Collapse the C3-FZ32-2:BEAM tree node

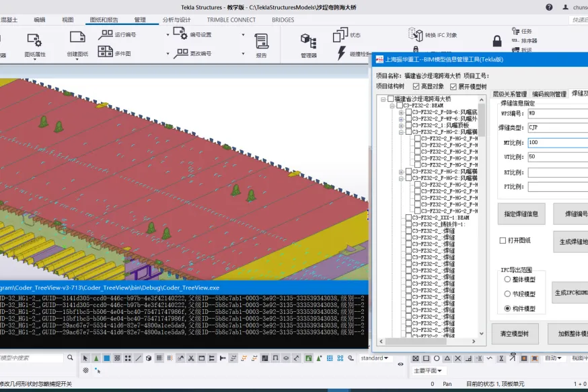click(x=392, y=106)
